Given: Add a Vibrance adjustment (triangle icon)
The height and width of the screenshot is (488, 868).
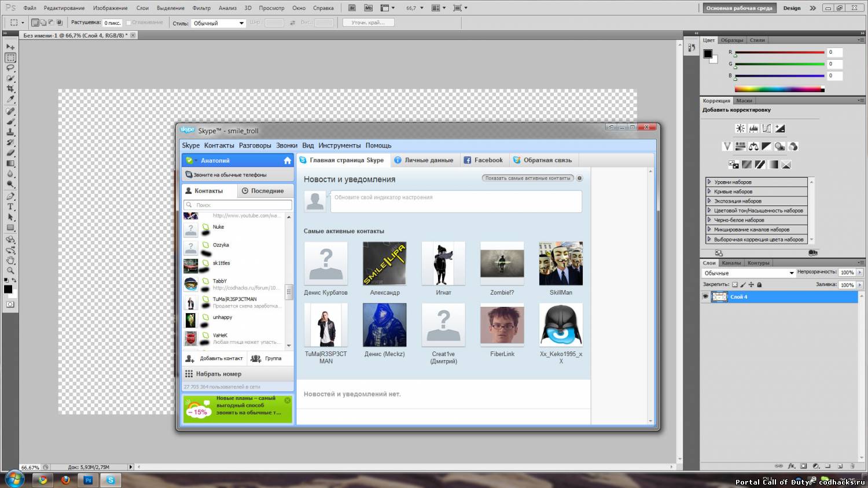Looking at the screenshot, I should pyautogui.click(x=727, y=146).
